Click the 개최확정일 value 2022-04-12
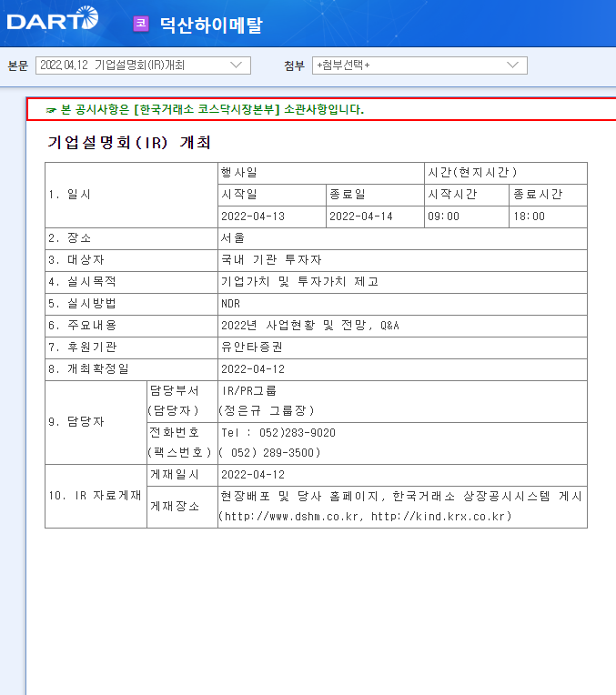 [253, 368]
